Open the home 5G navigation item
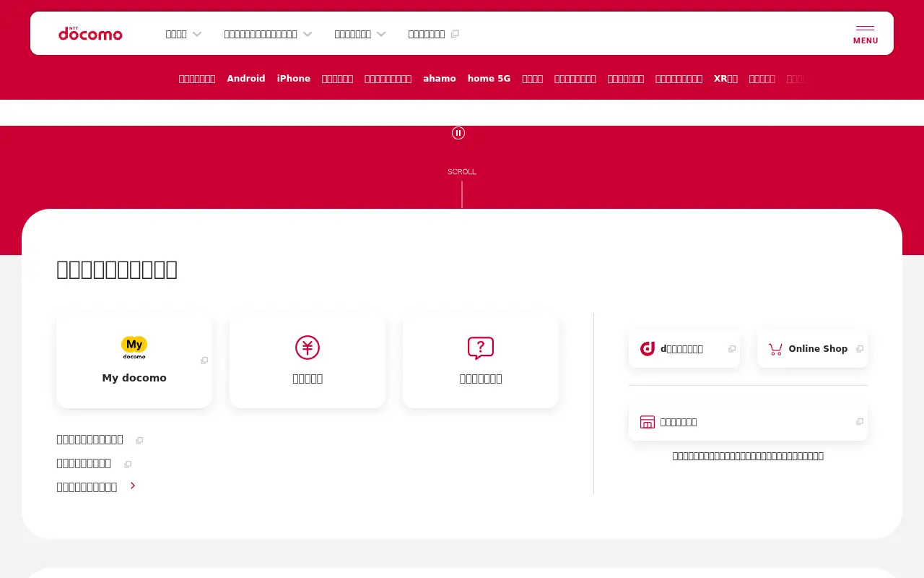 (489, 79)
